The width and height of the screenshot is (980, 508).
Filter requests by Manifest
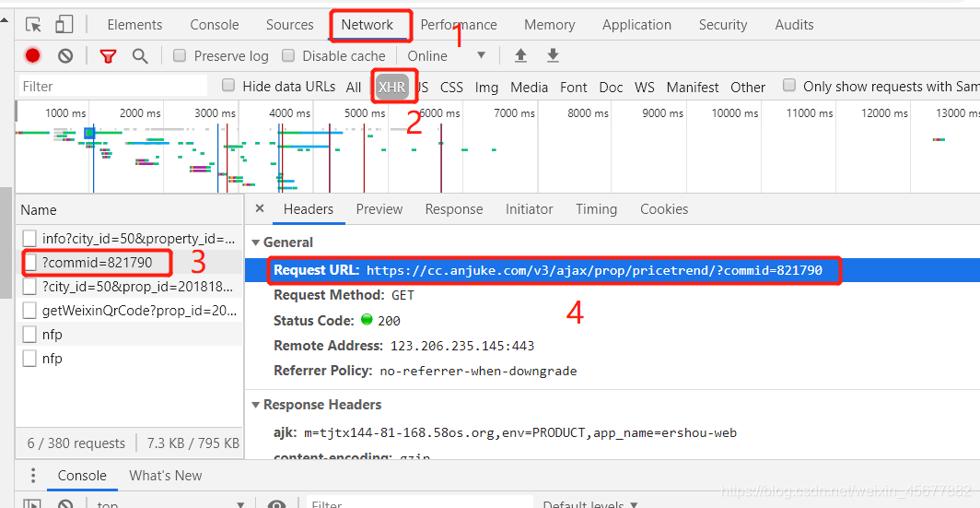click(693, 87)
